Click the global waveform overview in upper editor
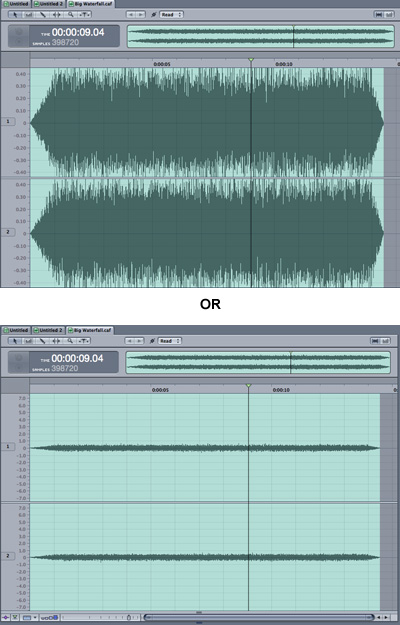The width and height of the screenshot is (400, 625). 261,37
